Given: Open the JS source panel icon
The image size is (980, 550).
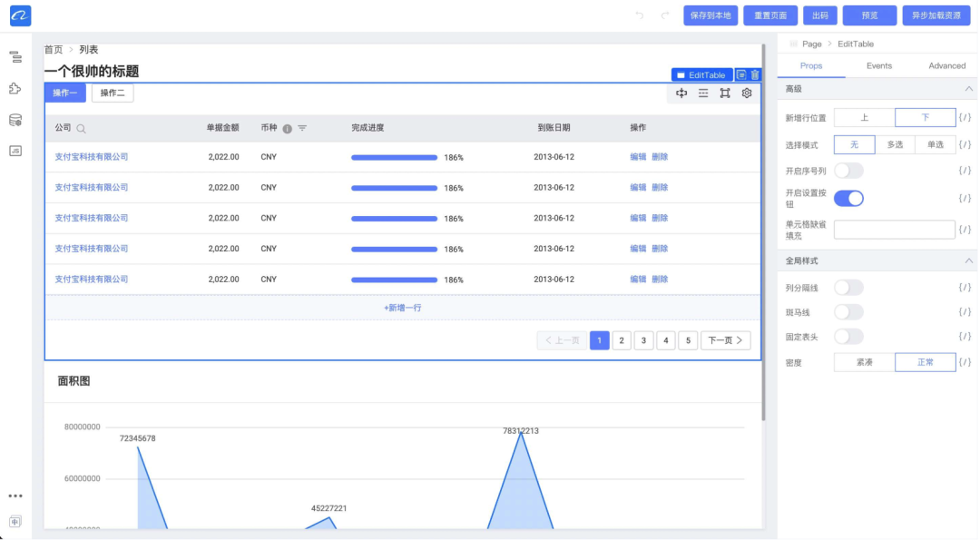Looking at the screenshot, I should click(x=15, y=151).
